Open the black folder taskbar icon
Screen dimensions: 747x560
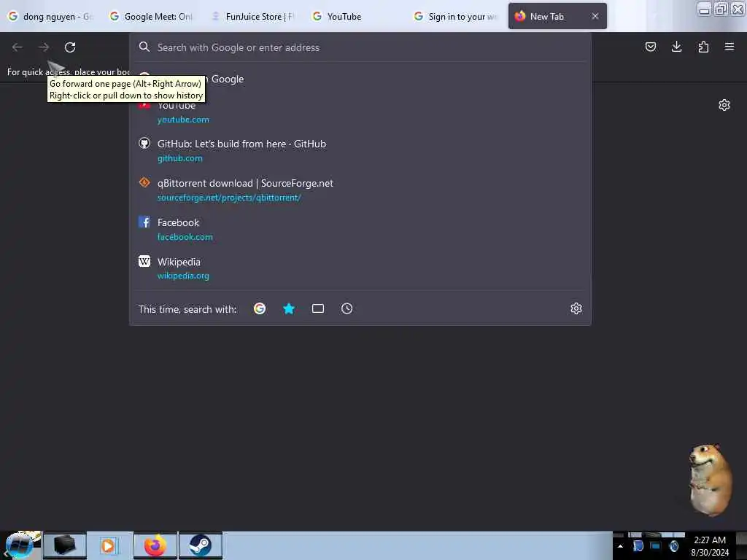65,545
